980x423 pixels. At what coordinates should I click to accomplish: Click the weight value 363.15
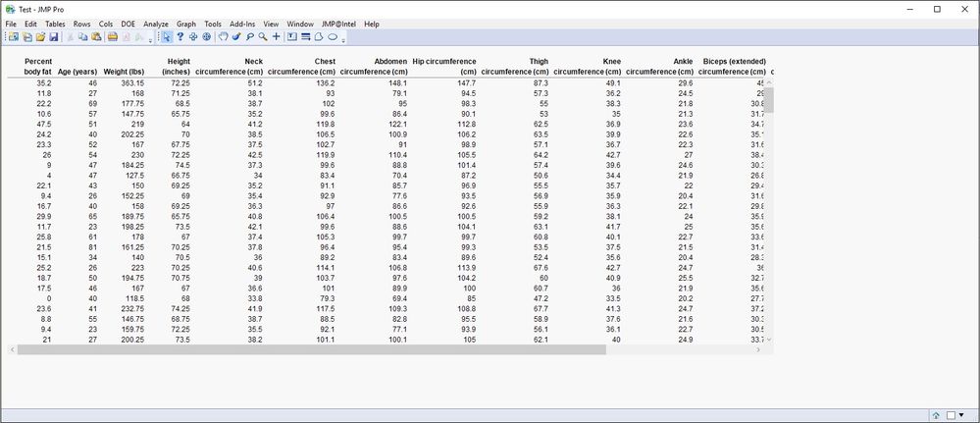click(x=132, y=82)
